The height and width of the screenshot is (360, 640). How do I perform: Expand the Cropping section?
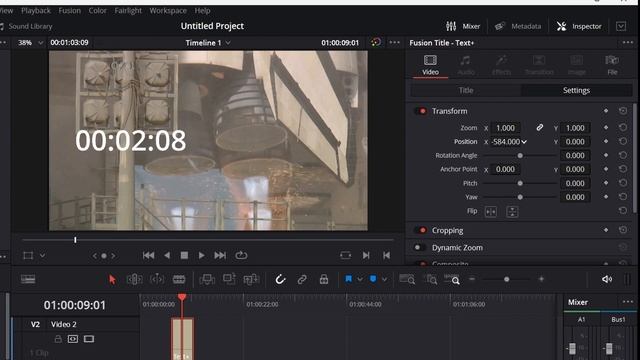447,230
